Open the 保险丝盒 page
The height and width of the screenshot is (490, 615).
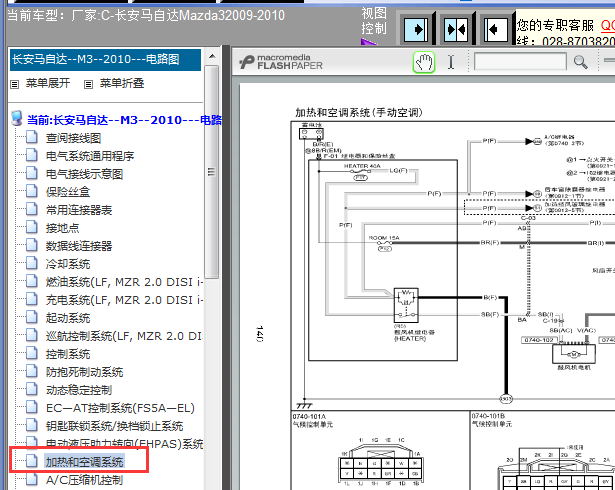(68, 192)
